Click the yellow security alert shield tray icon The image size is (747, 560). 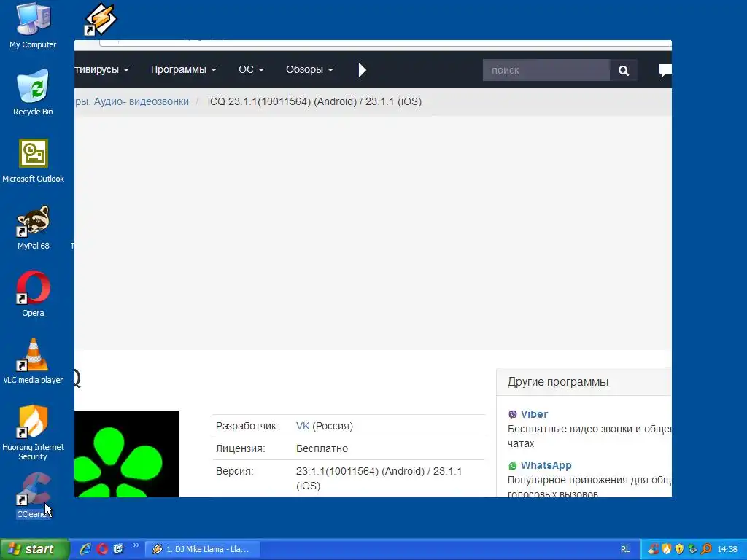point(679,549)
